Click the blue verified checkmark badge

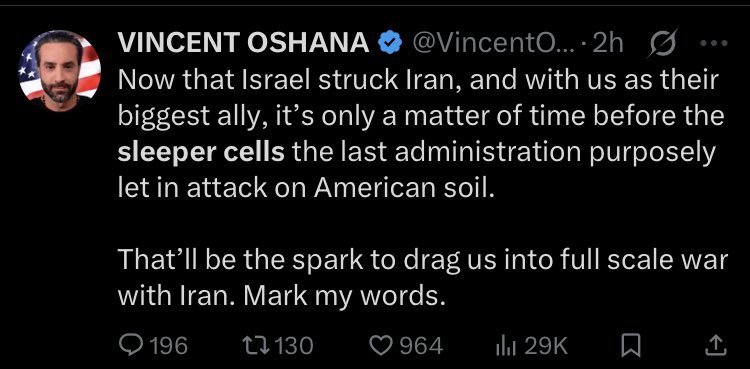tap(390, 44)
